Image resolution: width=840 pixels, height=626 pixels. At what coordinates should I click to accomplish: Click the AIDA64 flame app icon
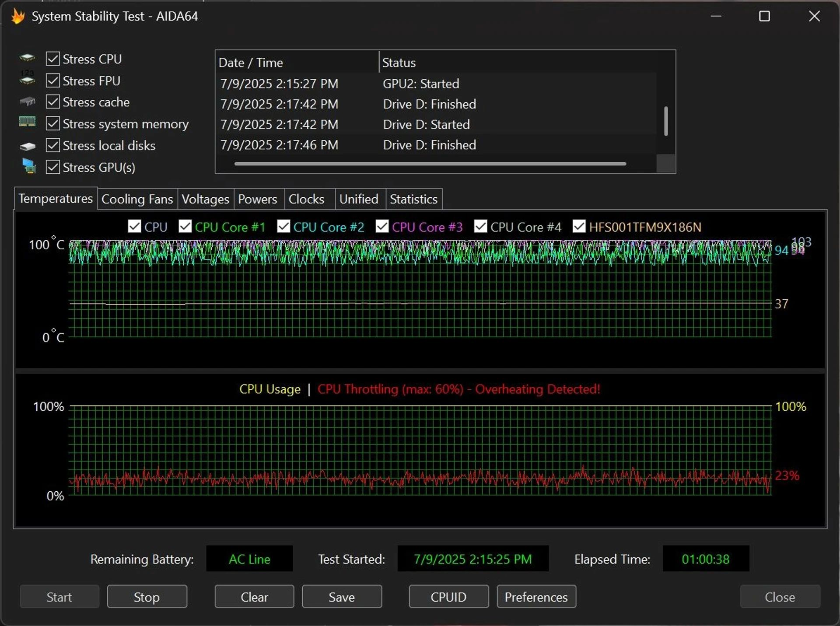(x=18, y=16)
